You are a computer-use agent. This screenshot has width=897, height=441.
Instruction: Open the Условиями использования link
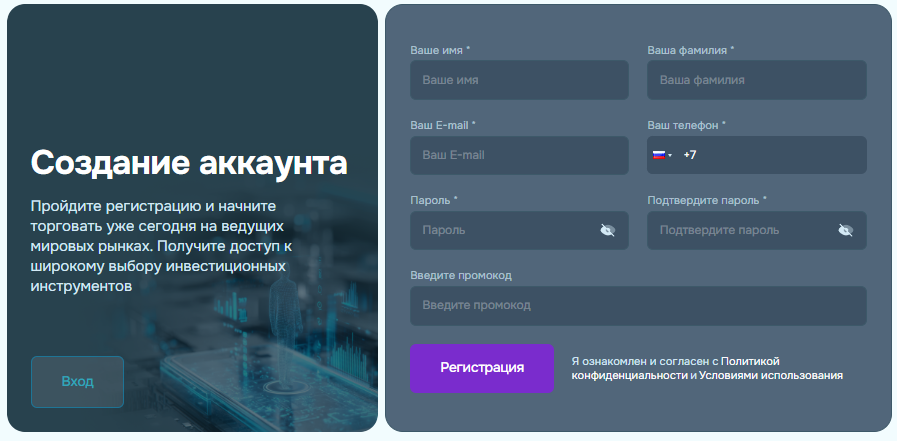coord(771,376)
